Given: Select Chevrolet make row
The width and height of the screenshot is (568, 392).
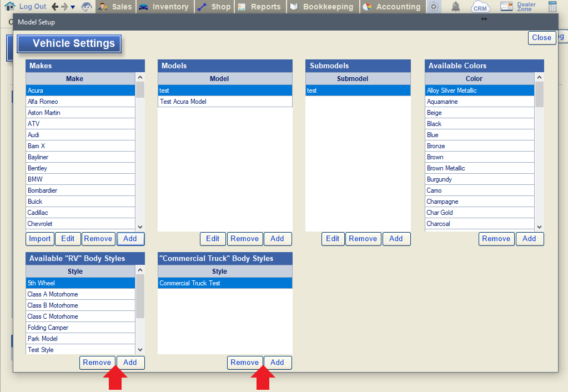Looking at the screenshot, I should point(81,224).
